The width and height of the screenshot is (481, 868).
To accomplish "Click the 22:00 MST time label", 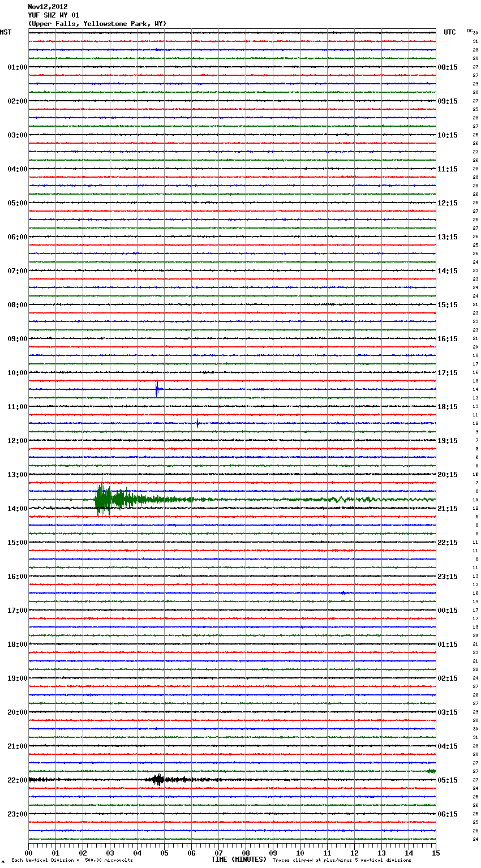I will pyautogui.click(x=17, y=780).
